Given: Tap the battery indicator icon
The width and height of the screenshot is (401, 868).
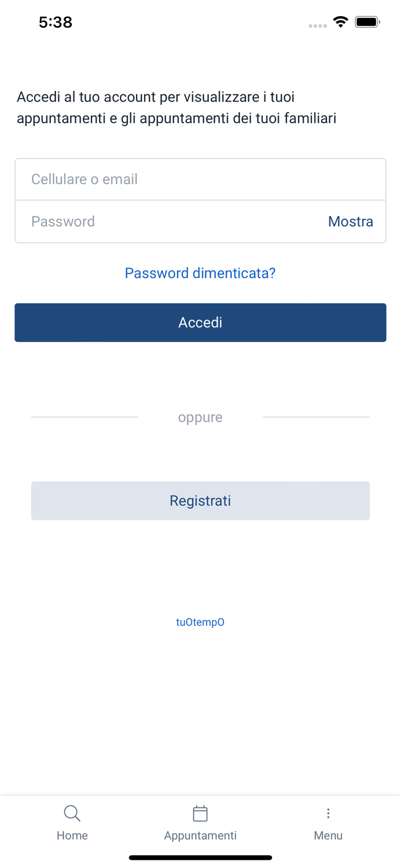Looking at the screenshot, I should (367, 22).
